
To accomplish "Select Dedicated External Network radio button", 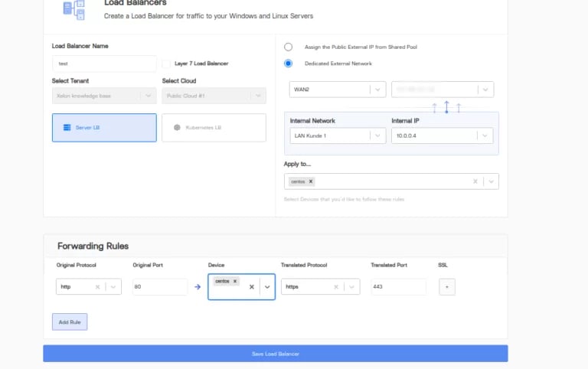I will [x=288, y=64].
